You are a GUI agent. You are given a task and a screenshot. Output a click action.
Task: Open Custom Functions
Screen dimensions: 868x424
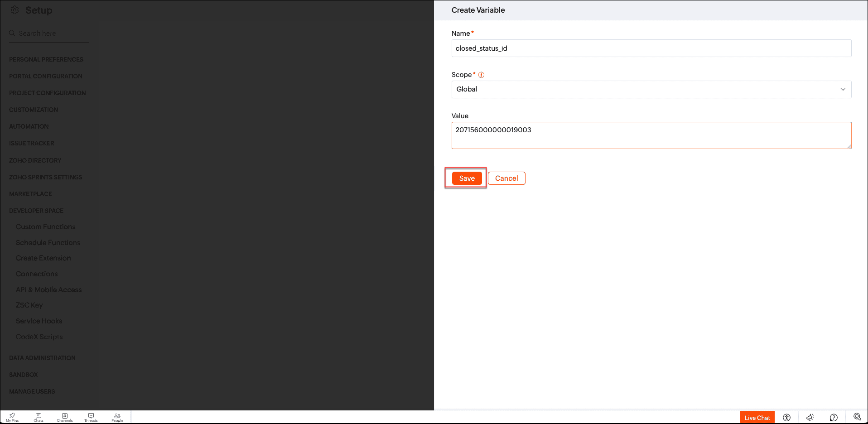click(46, 226)
